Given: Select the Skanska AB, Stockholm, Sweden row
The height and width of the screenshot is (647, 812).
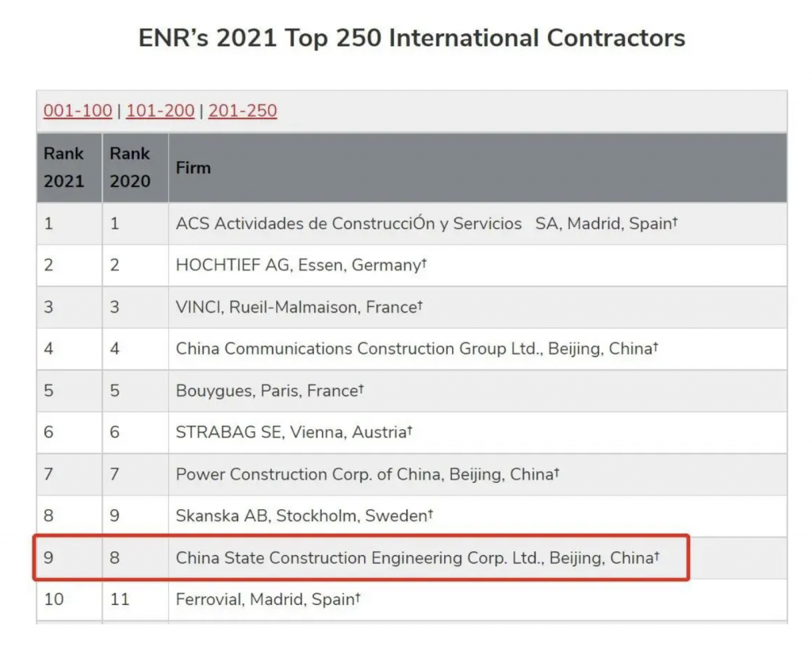Looking at the screenshot, I should (x=412, y=516).
